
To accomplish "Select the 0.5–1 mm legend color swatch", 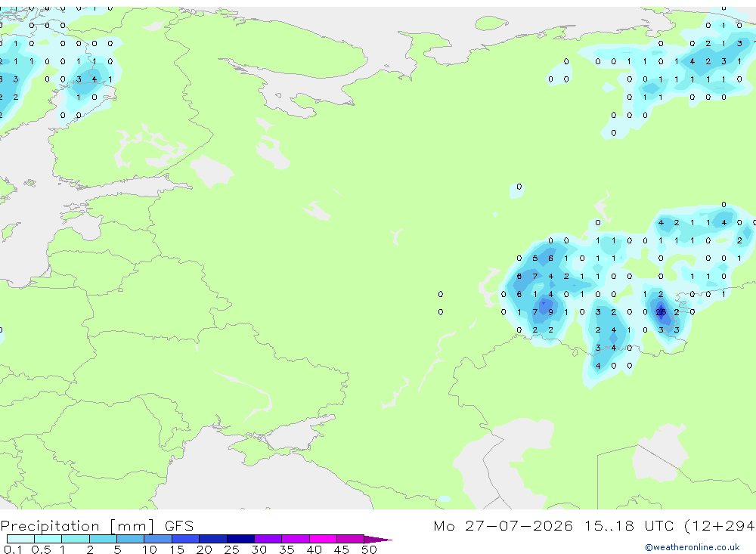I will (48, 539).
